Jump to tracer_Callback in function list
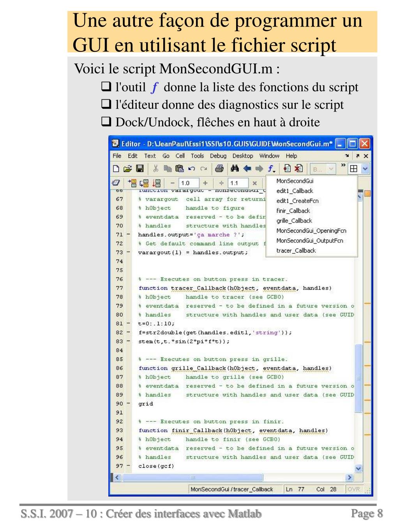 [296, 251]
